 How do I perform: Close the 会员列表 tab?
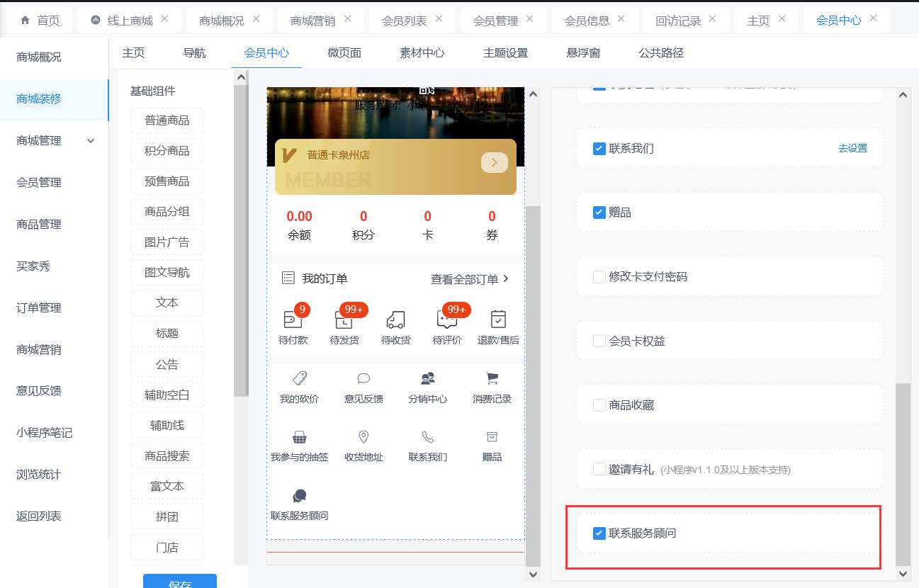click(439, 18)
